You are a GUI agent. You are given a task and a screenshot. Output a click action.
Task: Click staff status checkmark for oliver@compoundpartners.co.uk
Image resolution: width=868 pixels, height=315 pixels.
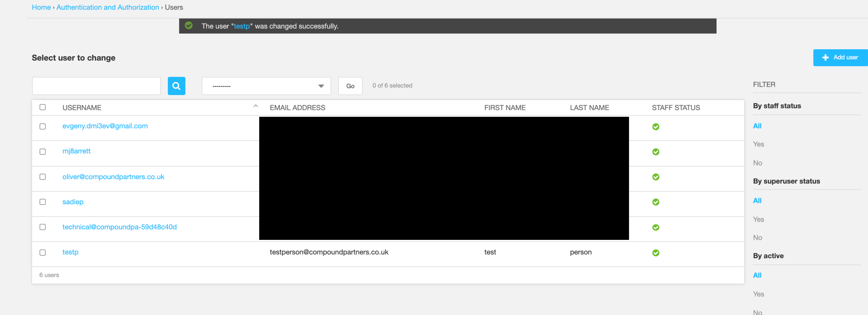tap(656, 177)
